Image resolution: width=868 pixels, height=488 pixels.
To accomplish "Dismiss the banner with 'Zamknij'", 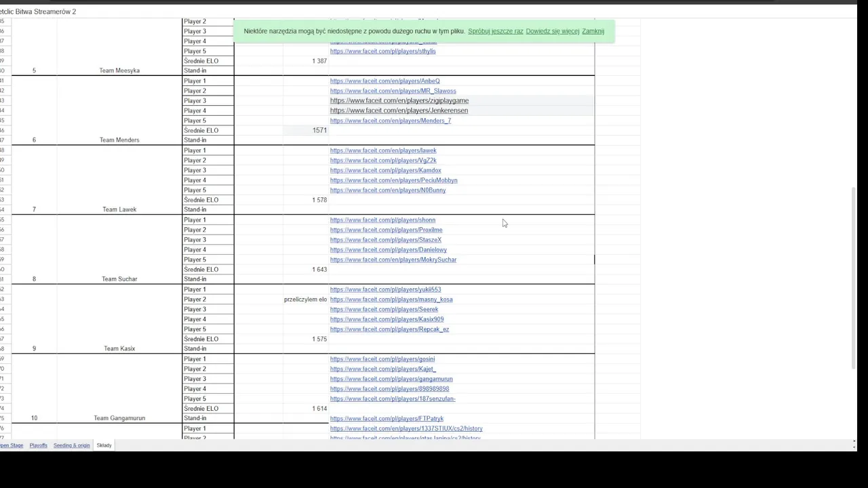I will (x=593, y=31).
